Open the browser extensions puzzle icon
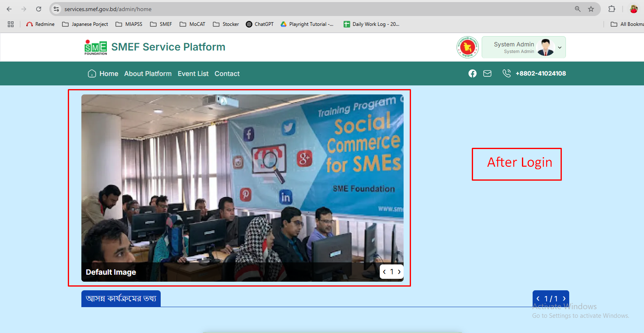Screen dimensions: 644x333 612,9
